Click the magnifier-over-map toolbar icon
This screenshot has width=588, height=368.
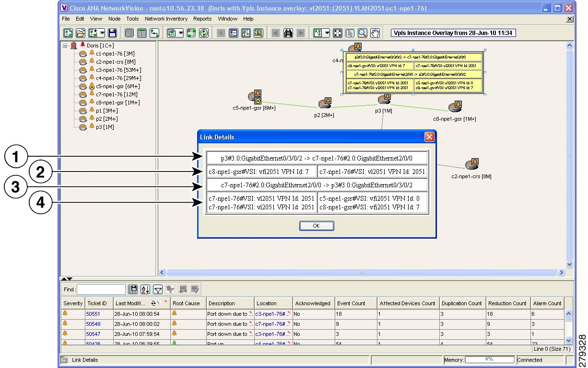259,33
